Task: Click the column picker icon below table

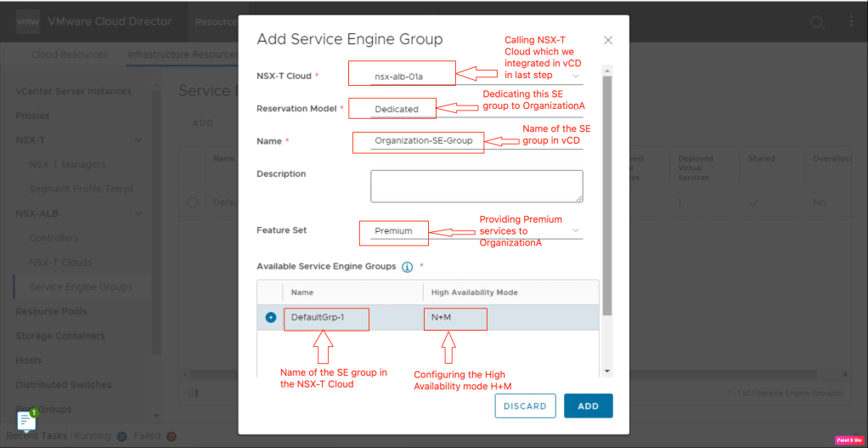Action: (x=194, y=393)
